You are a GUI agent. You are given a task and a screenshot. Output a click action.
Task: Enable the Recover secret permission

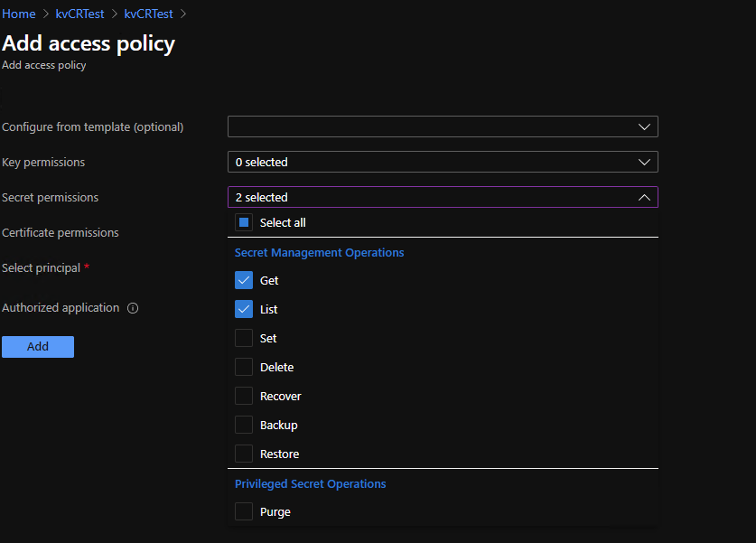click(x=244, y=396)
